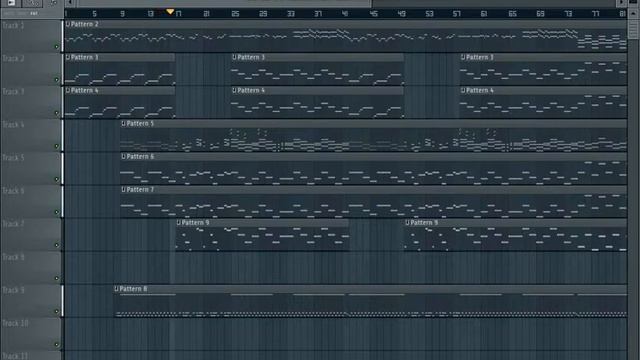Select the Track 4 name label
The width and height of the screenshot is (640, 360).
pos(13,124)
